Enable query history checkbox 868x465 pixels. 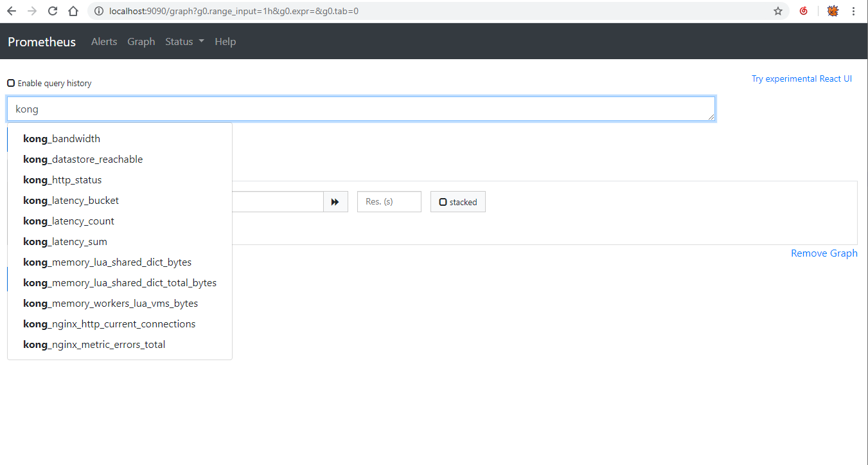click(x=11, y=83)
